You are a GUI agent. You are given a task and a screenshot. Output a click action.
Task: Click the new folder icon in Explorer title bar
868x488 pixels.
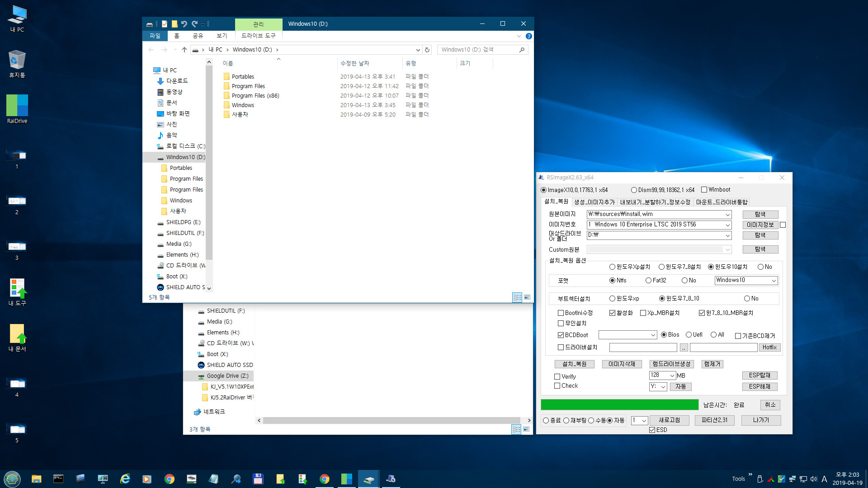[175, 24]
